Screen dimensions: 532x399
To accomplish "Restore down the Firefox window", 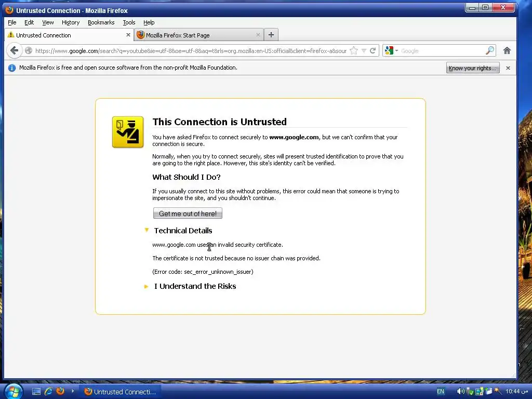I will 485,7.
